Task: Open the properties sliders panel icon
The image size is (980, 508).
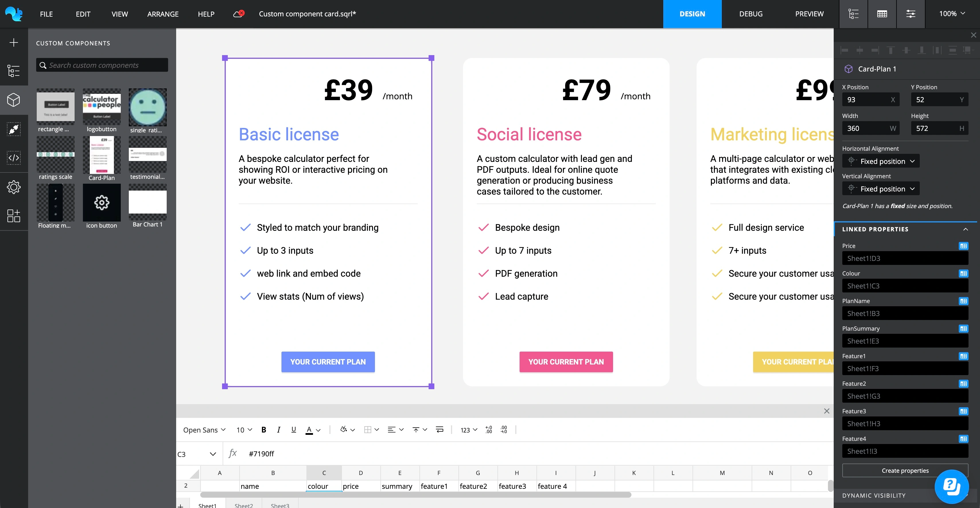Action: (910, 14)
